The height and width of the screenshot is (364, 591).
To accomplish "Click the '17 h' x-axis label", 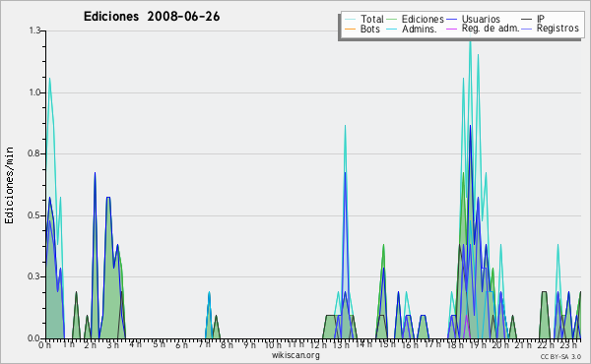I will [432, 344].
